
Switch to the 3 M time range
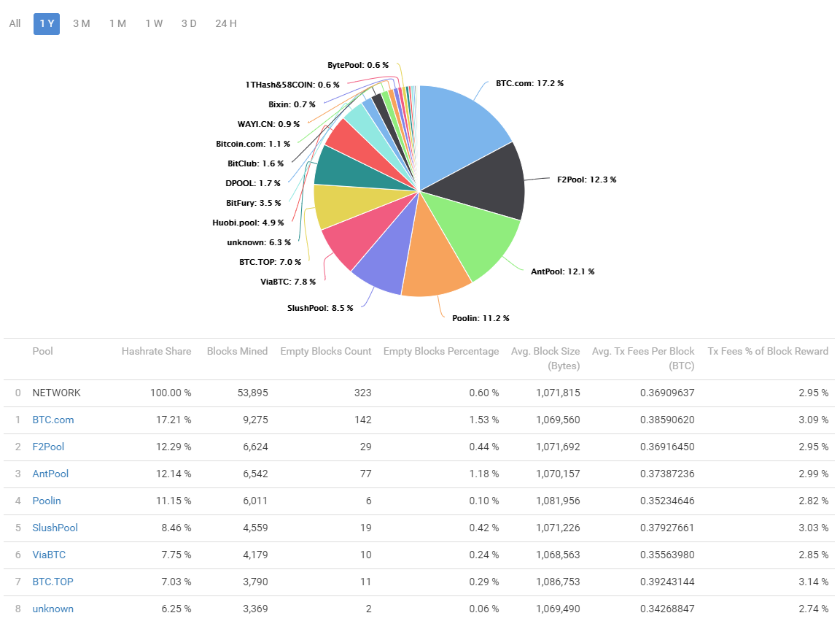click(x=82, y=23)
